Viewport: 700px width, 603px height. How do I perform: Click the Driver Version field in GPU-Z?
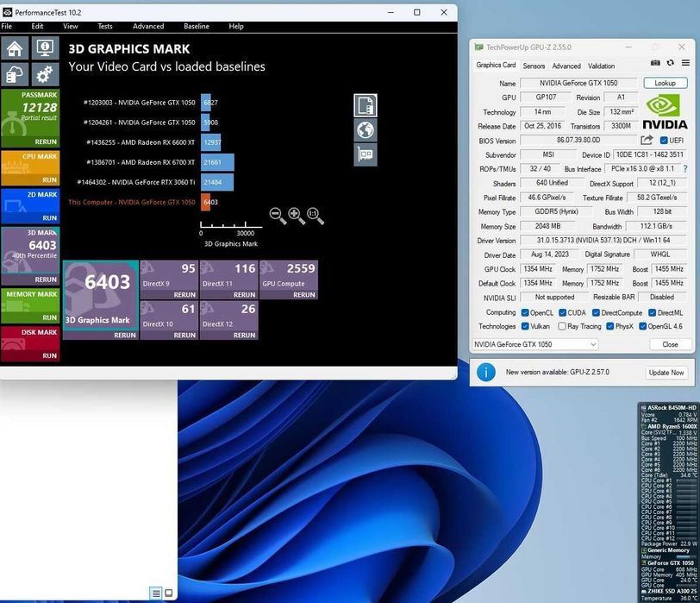[x=603, y=241]
